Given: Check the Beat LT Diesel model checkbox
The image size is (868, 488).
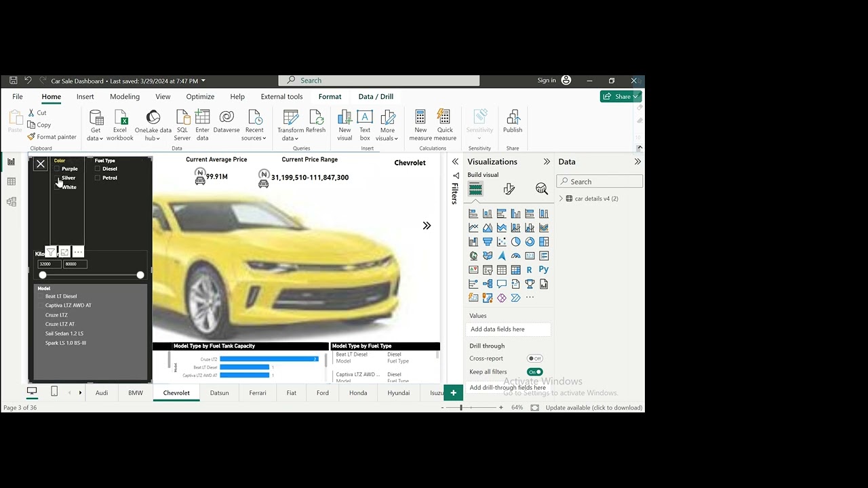Looking at the screenshot, I should (x=41, y=296).
